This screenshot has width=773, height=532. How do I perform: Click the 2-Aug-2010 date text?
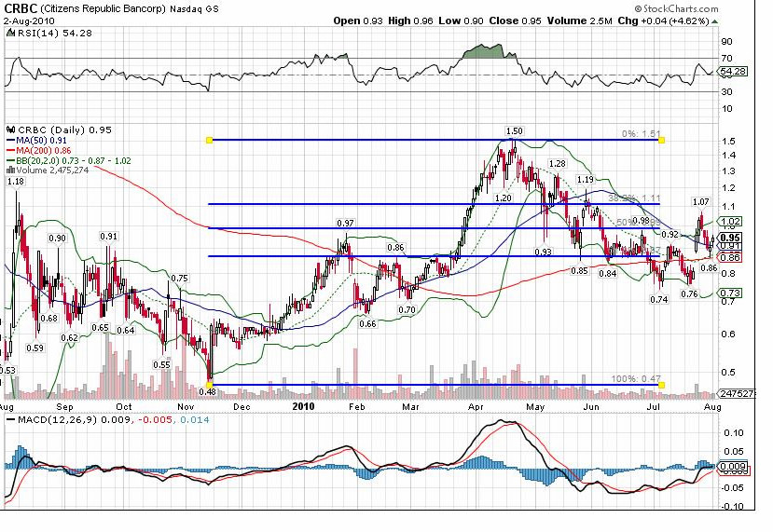(29, 21)
